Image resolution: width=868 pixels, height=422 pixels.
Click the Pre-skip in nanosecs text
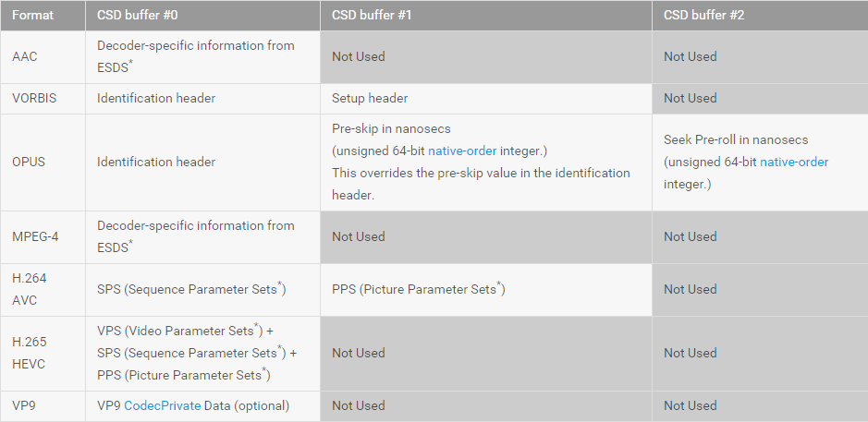[x=391, y=129]
